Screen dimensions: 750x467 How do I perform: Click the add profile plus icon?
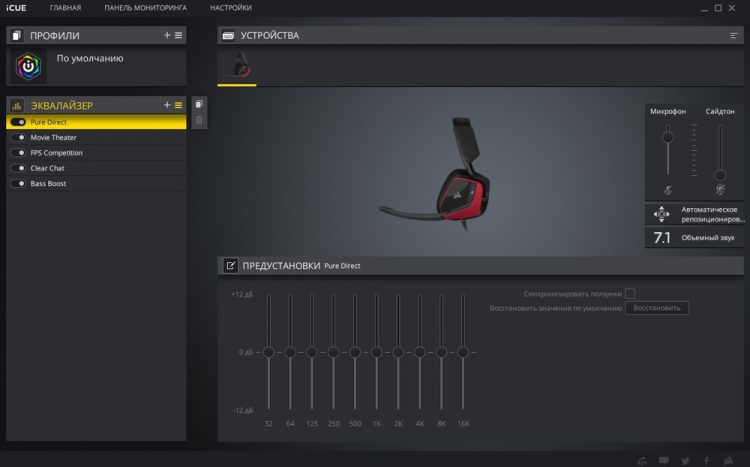(x=167, y=35)
